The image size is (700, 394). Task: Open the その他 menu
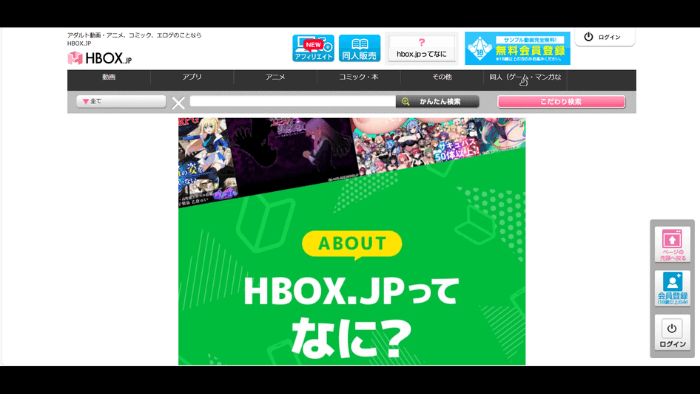pos(442,77)
